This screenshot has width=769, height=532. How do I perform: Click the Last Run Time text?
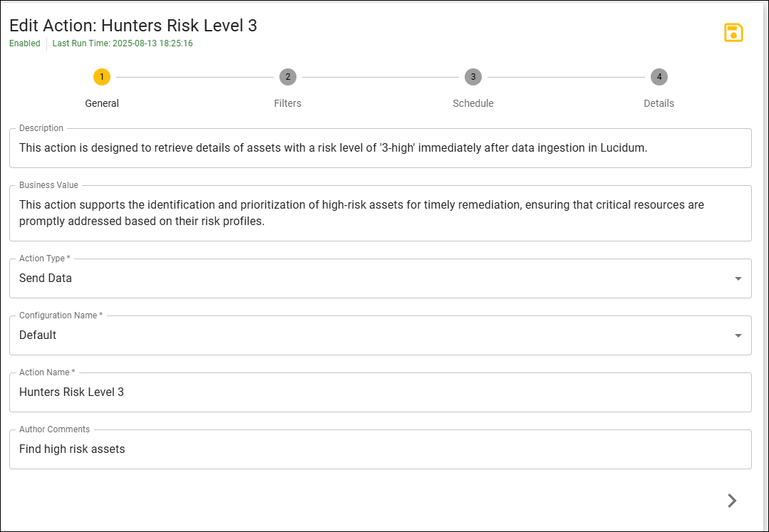(x=123, y=43)
